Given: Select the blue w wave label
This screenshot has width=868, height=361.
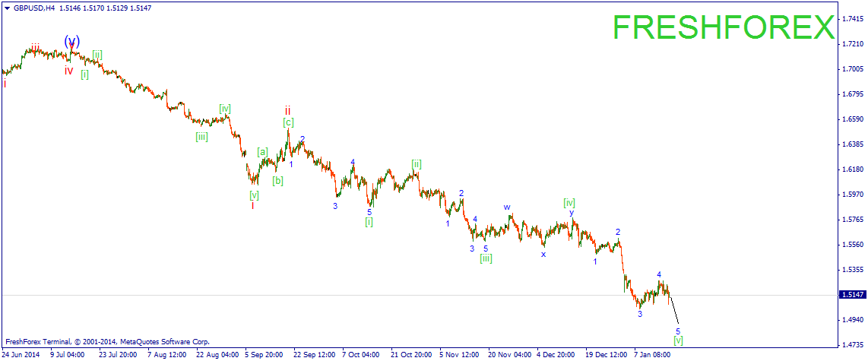Looking at the screenshot, I should click(506, 207).
